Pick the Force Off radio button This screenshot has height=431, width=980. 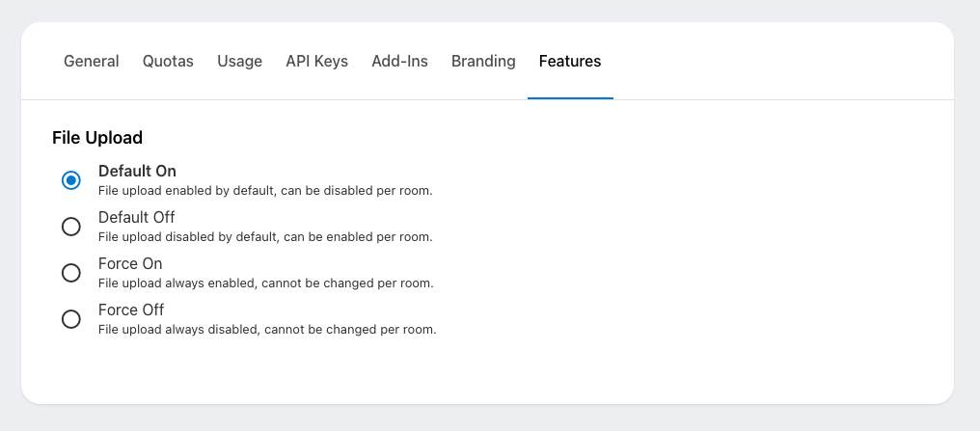click(70, 319)
